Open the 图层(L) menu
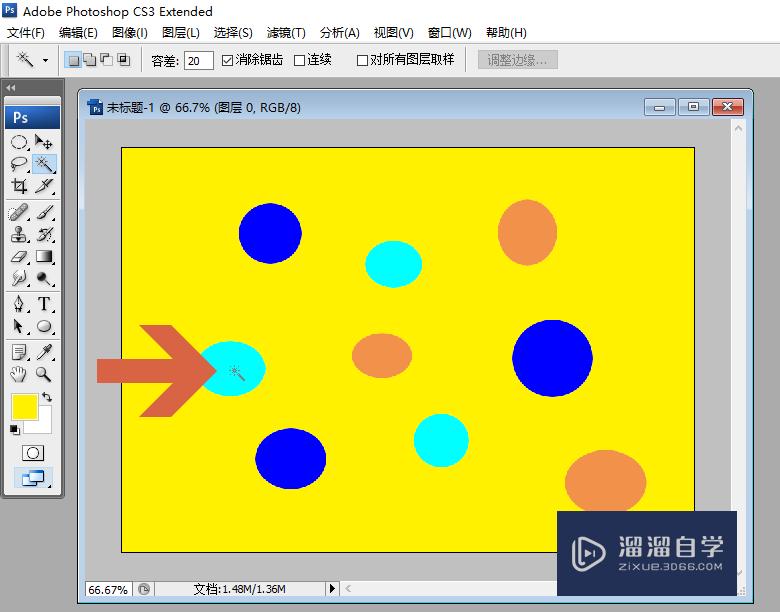 (181, 33)
